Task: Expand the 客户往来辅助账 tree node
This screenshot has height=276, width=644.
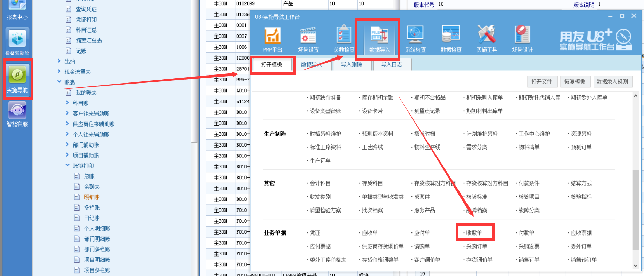Action: point(68,113)
